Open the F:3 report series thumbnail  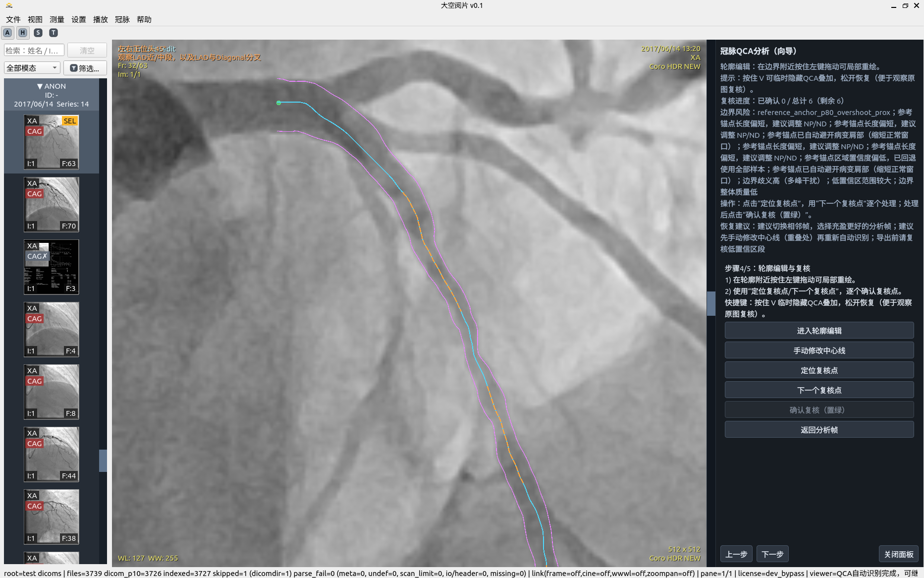[52, 267]
